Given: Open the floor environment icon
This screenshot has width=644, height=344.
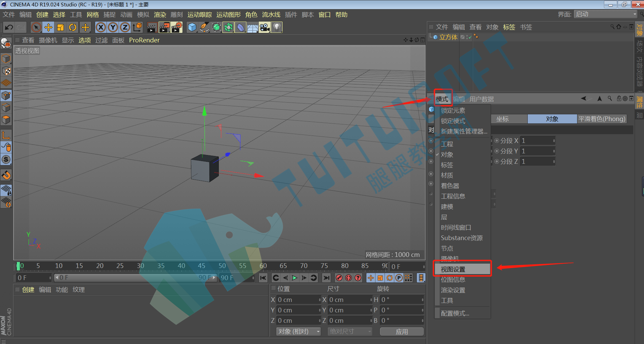Looking at the screenshot, I should pyautogui.click(x=253, y=28).
